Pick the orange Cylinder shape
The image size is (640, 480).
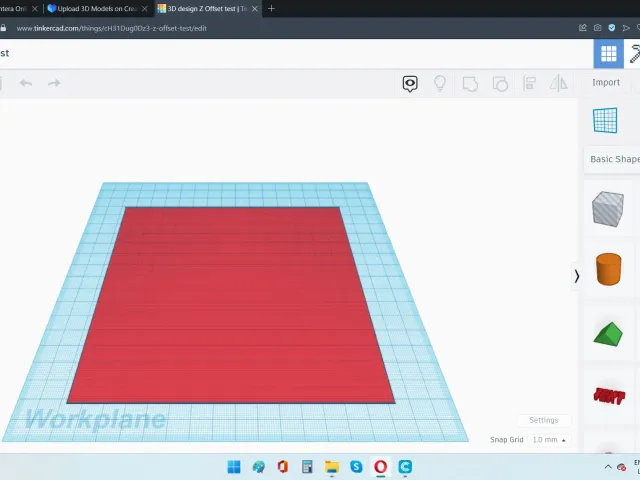(609, 269)
